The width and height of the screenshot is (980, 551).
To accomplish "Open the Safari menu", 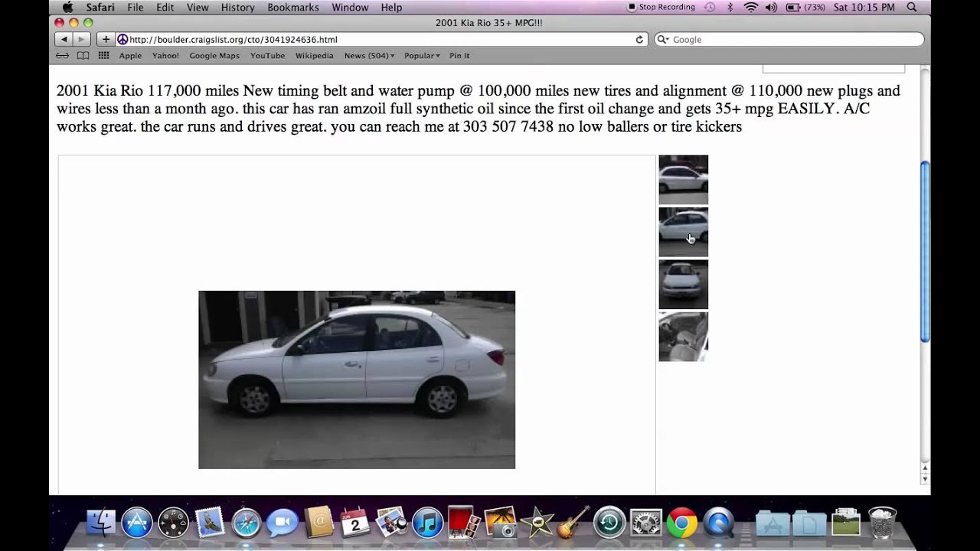I will tap(100, 7).
